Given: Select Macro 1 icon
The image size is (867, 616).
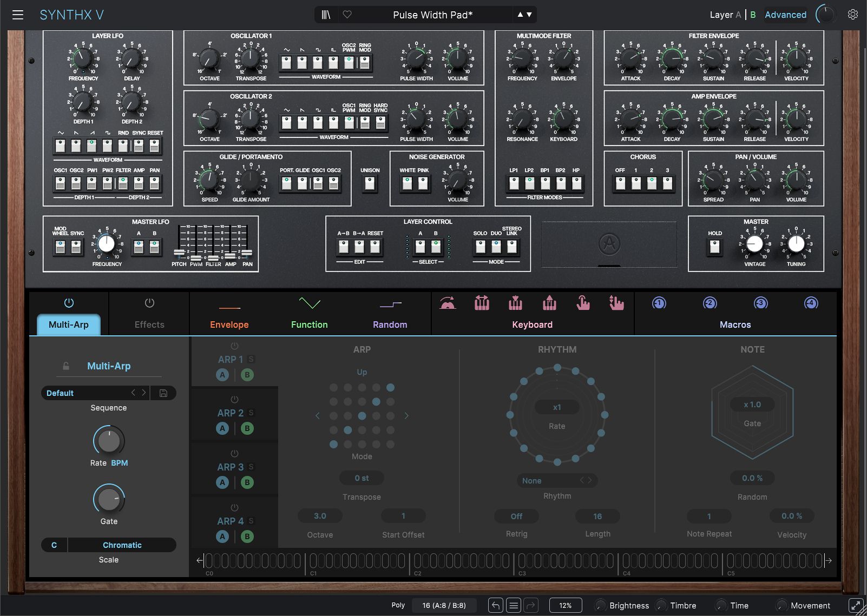Looking at the screenshot, I should point(659,303).
